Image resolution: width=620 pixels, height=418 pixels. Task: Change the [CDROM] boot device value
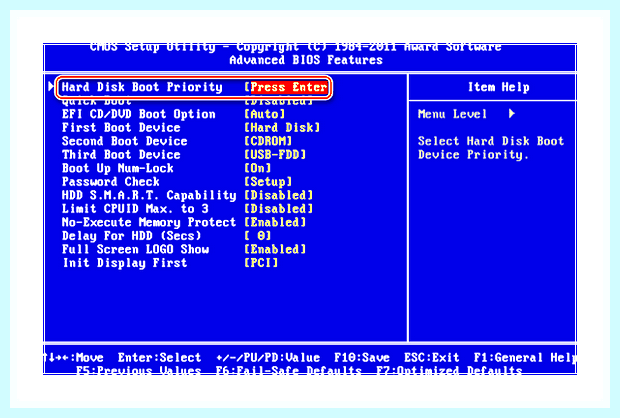pos(268,141)
